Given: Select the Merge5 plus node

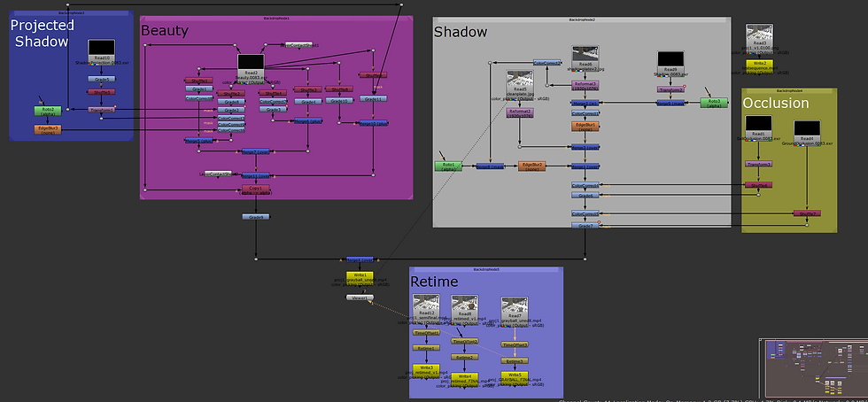Looking at the screenshot, I should 198,141.
